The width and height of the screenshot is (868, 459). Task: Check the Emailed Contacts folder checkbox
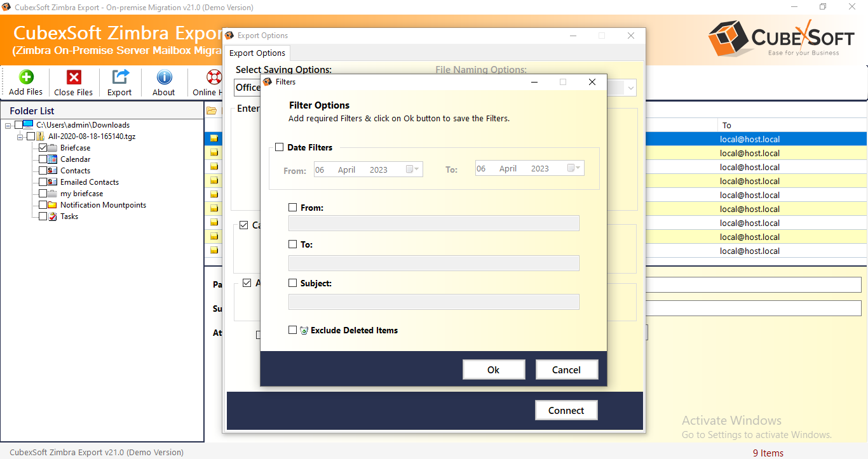click(43, 182)
